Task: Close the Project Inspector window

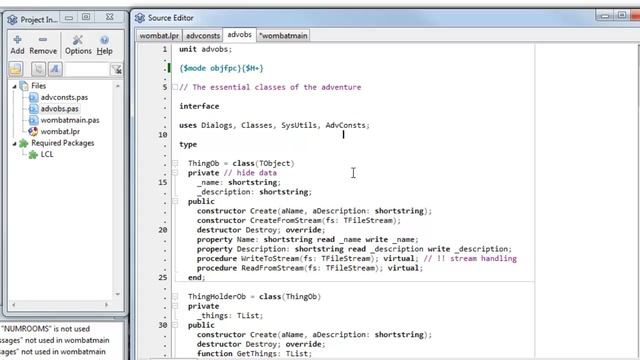Action: [x=109, y=17]
